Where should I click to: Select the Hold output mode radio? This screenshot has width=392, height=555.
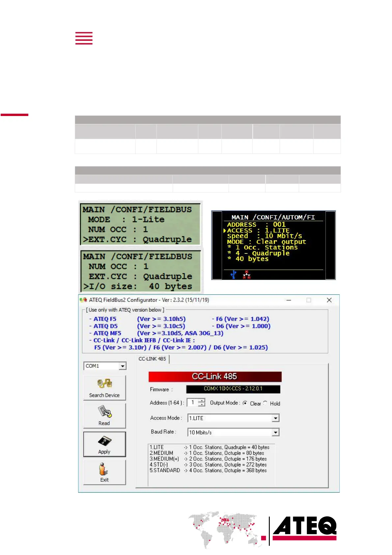[266, 403]
